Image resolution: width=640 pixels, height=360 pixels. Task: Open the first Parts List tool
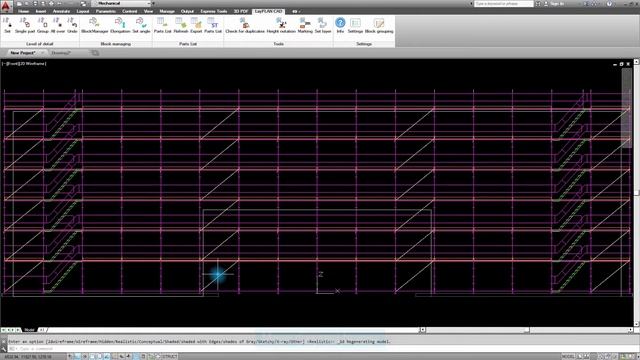click(x=162, y=25)
